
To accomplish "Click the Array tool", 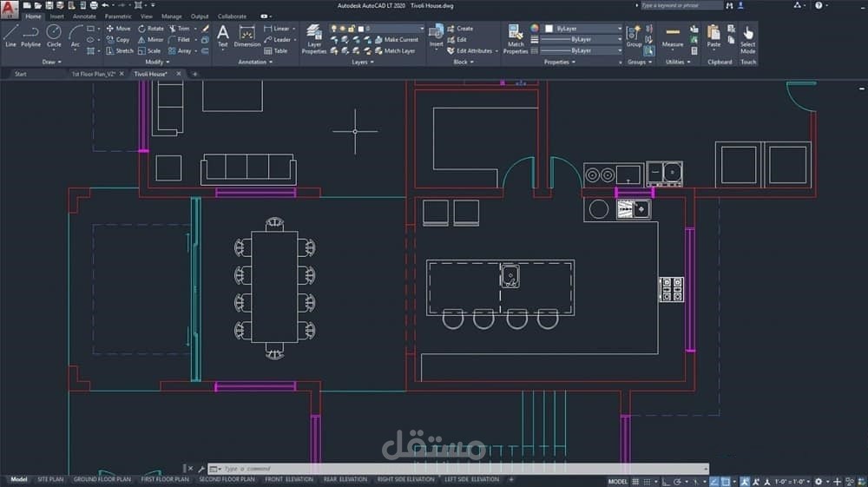I will point(180,51).
